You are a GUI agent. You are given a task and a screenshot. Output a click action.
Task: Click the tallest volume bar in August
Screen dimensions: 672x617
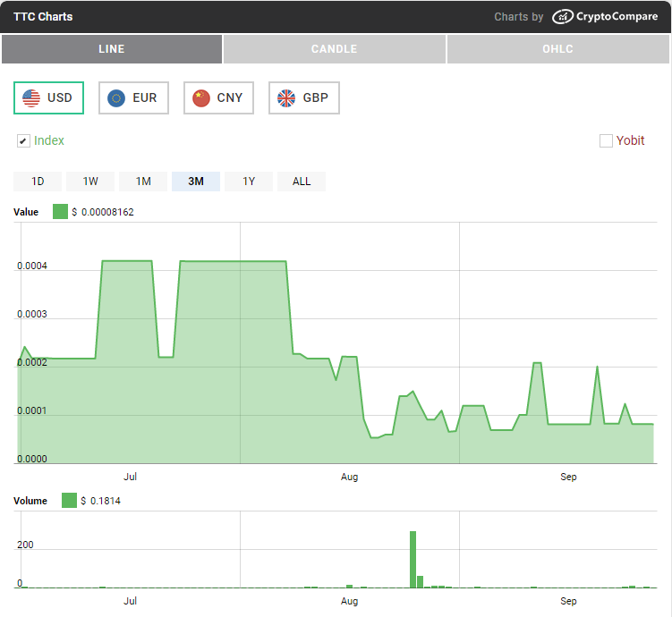(x=413, y=559)
